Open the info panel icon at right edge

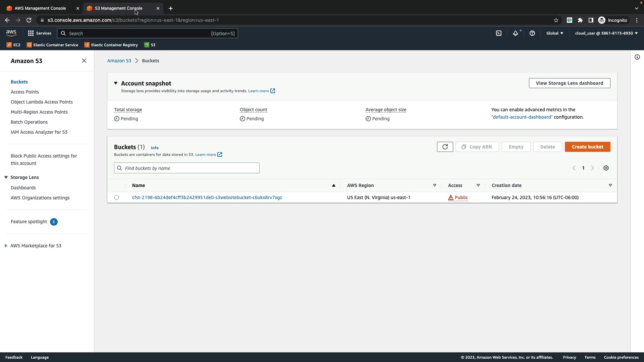tap(637, 57)
